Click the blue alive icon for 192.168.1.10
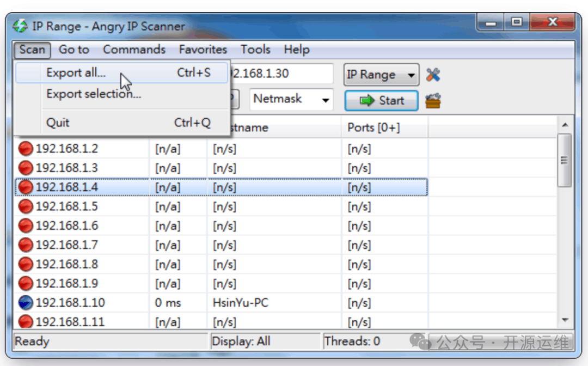 point(26,303)
